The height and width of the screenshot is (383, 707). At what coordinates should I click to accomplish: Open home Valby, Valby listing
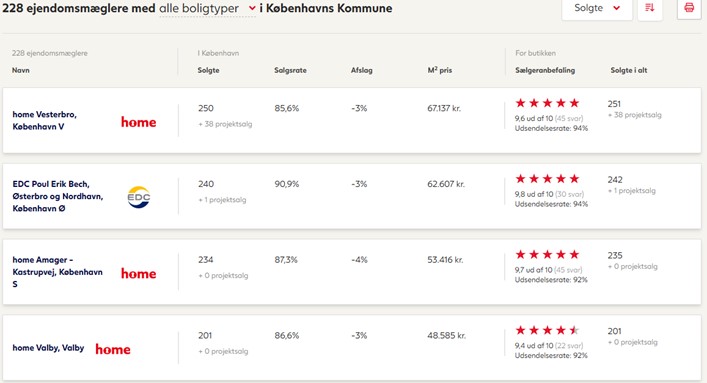click(x=48, y=348)
